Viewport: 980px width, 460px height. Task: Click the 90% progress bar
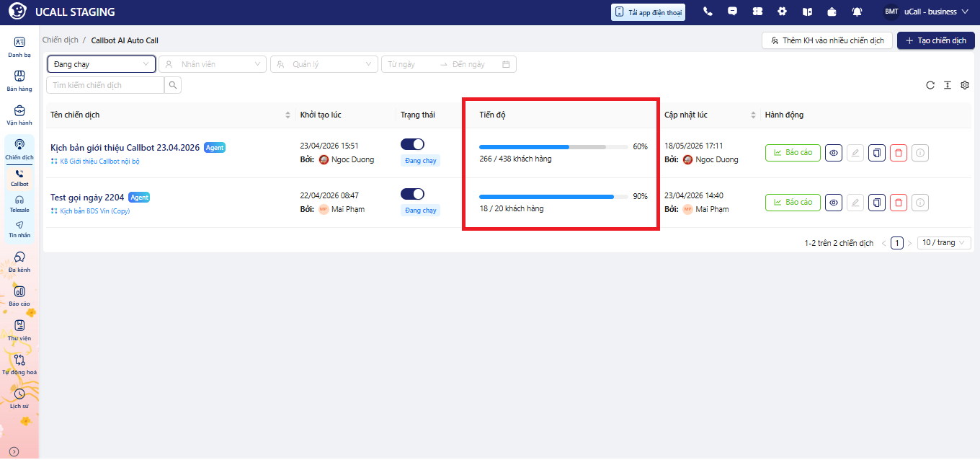553,196
